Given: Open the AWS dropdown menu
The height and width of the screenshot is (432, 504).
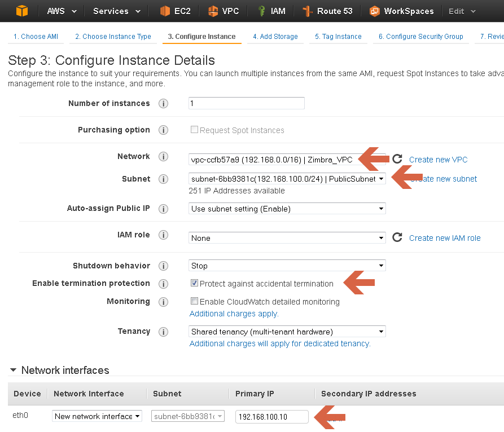Looking at the screenshot, I should (x=62, y=11).
